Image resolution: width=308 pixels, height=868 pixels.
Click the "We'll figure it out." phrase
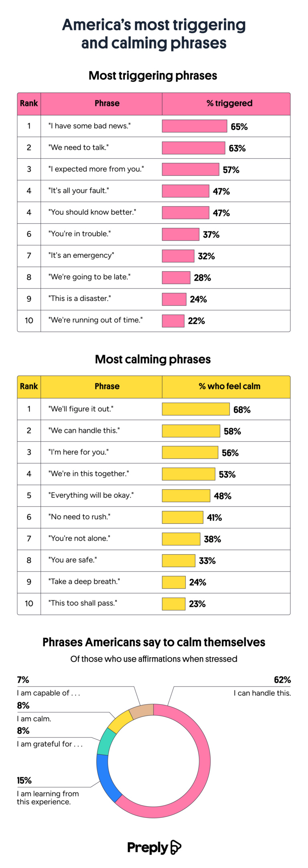tap(81, 409)
